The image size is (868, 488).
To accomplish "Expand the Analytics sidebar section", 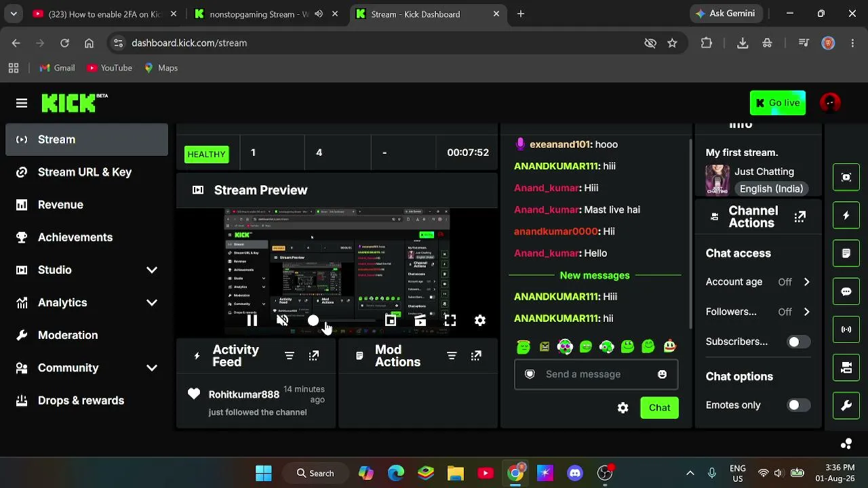I will pos(152,302).
